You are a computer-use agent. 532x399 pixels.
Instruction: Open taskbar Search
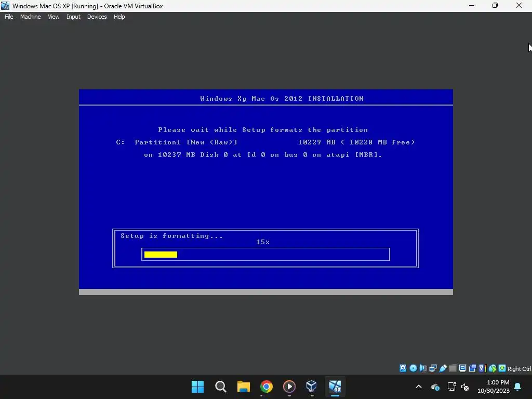pyautogui.click(x=220, y=387)
